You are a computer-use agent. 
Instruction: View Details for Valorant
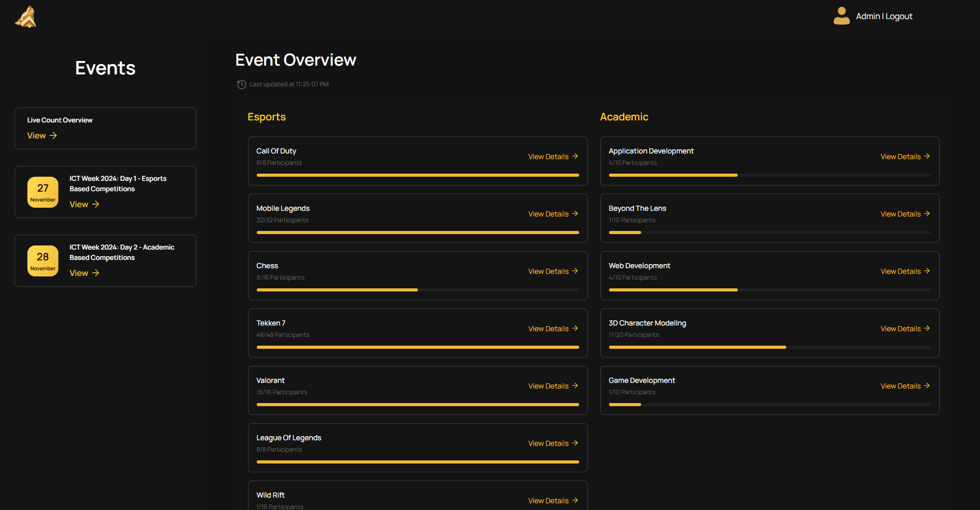click(553, 386)
